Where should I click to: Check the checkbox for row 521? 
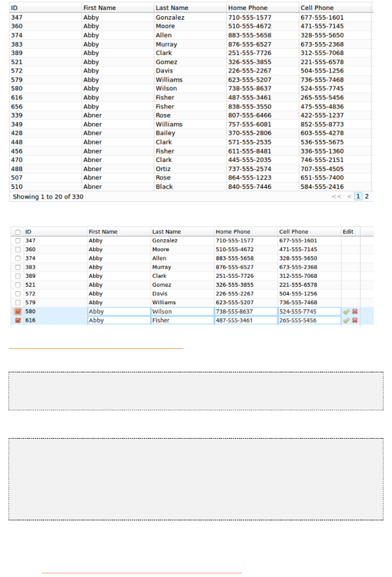18,285
